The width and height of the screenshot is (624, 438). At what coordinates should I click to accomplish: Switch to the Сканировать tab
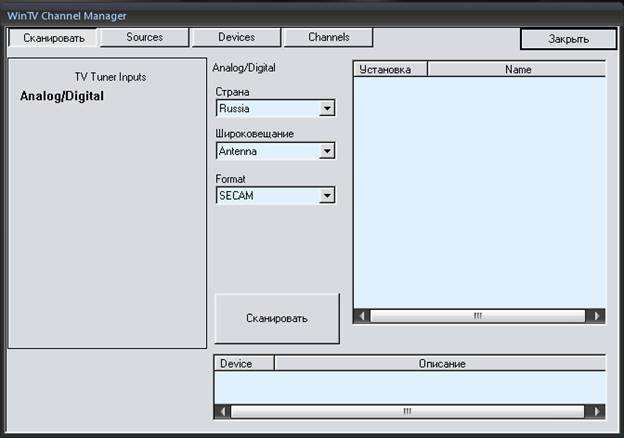(x=53, y=38)
